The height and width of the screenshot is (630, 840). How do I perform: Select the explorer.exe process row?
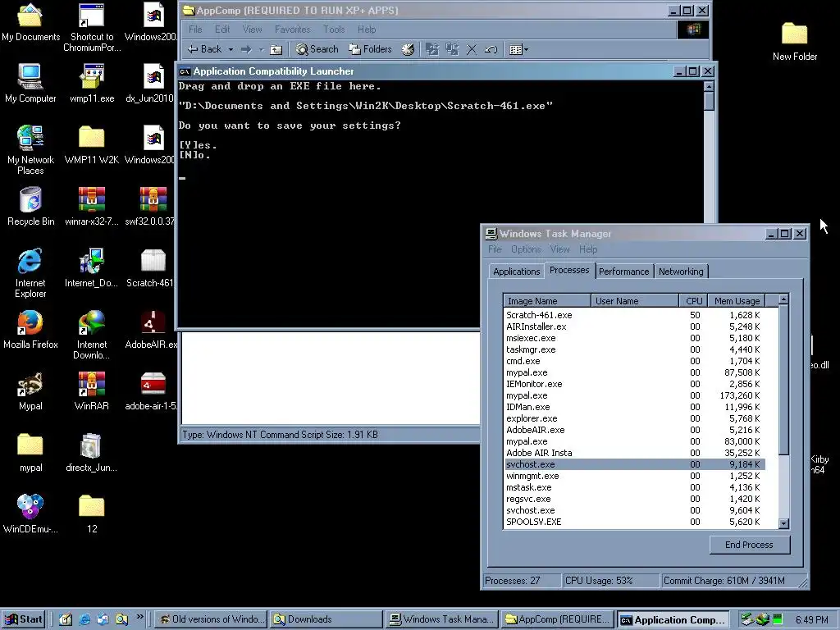(635, 418)
